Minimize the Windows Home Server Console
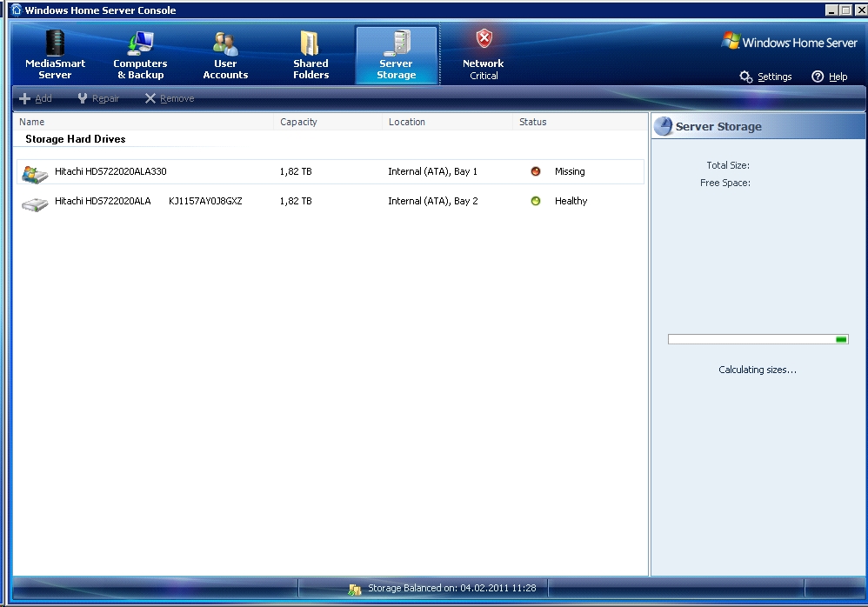The width and height of the screenshot is (868, 607). pyautogui.click(x=831, y=10)
